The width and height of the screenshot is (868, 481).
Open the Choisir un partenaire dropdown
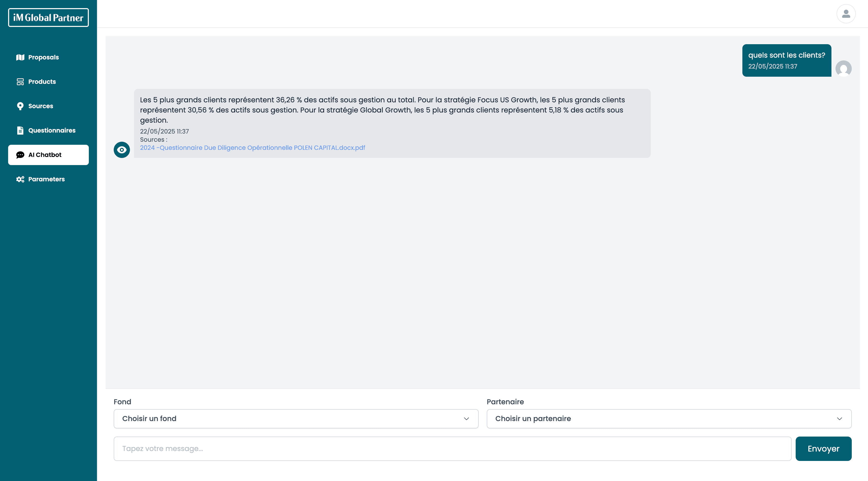669,419
